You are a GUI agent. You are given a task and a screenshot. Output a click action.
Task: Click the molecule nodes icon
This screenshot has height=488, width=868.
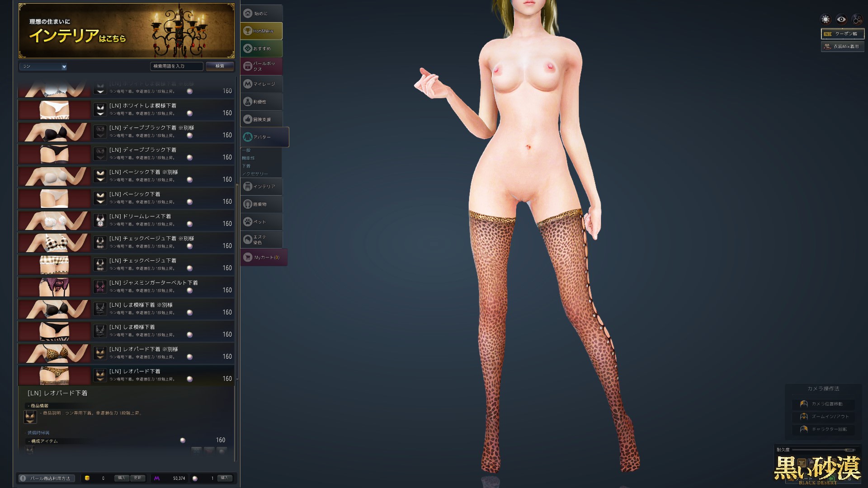[x=857, y=19]
